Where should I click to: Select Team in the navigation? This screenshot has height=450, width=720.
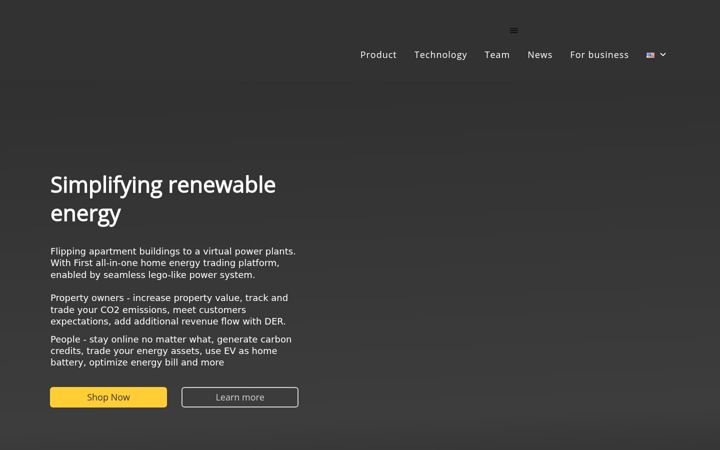(497, 55)
